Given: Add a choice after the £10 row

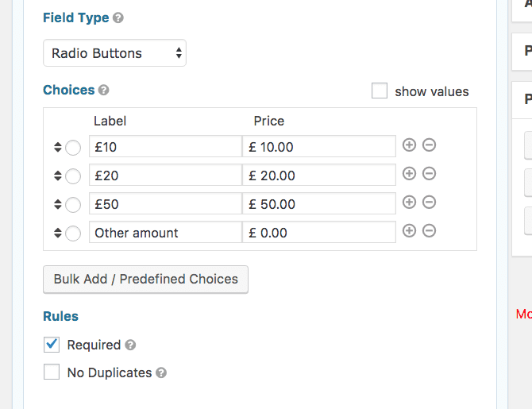Looking at the screenshot, I should [409, 145].
